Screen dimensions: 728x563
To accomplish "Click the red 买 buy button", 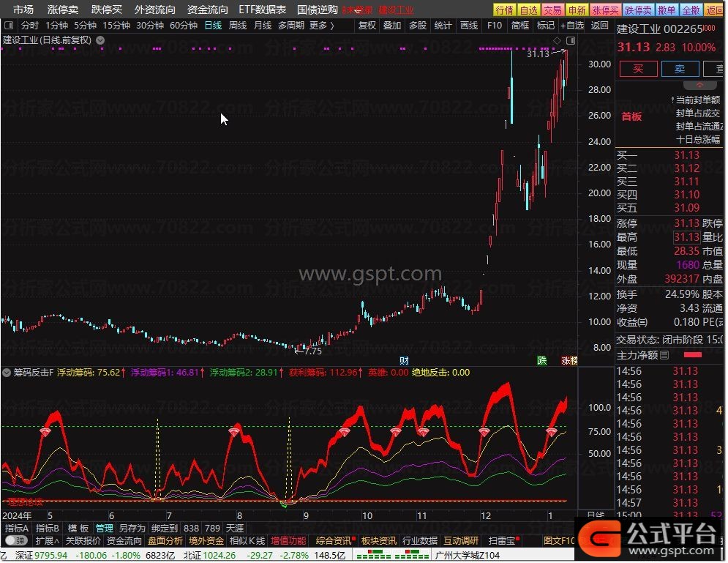I will pos(639,70).
